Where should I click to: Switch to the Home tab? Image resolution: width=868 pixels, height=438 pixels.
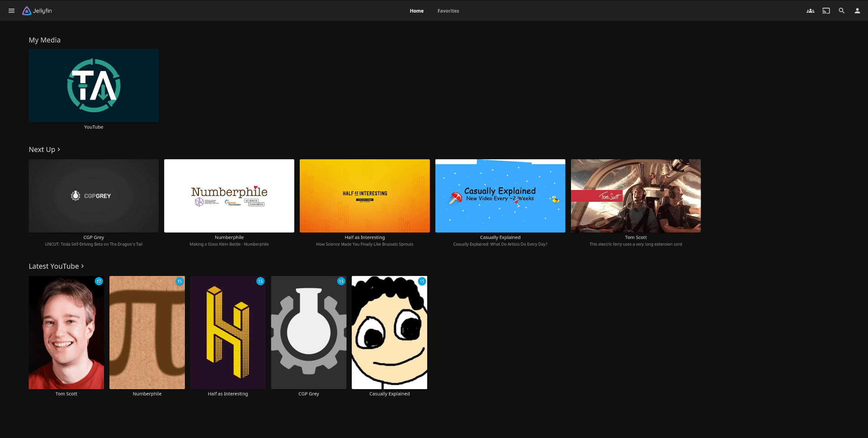coord(417,11)
